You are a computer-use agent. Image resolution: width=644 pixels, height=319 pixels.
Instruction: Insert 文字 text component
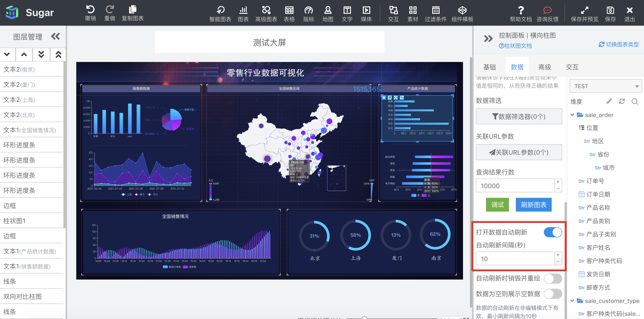(347, 14)
